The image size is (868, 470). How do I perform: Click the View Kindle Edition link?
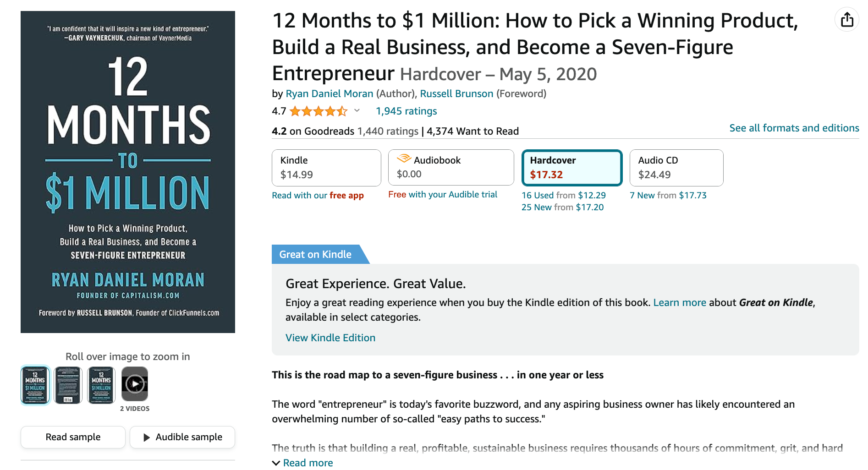[330, 338]
